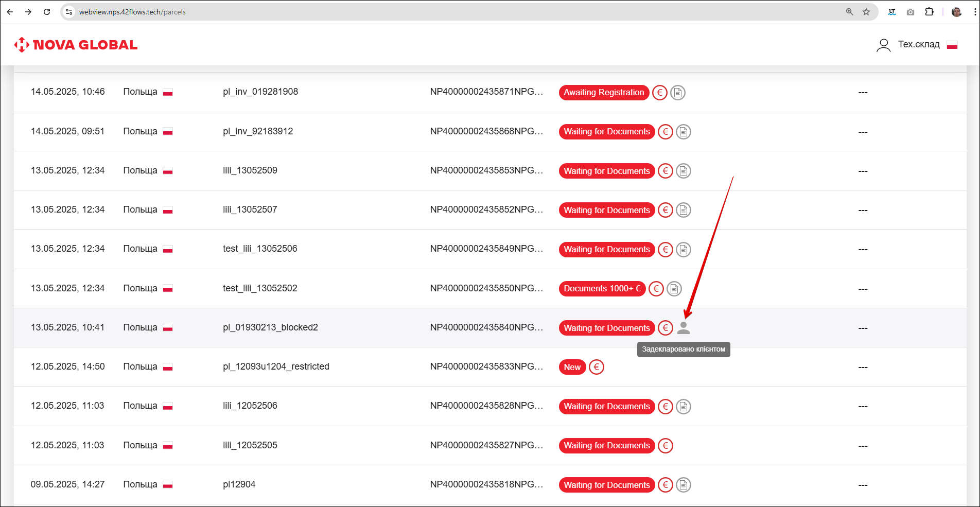
Task: Click Awaiting Registration status badge
Action: coord(603,93)
